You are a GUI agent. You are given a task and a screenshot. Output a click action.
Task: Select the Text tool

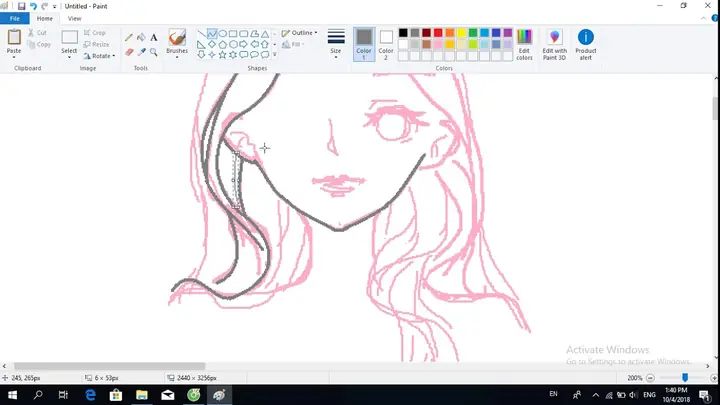tap(154, 38)
